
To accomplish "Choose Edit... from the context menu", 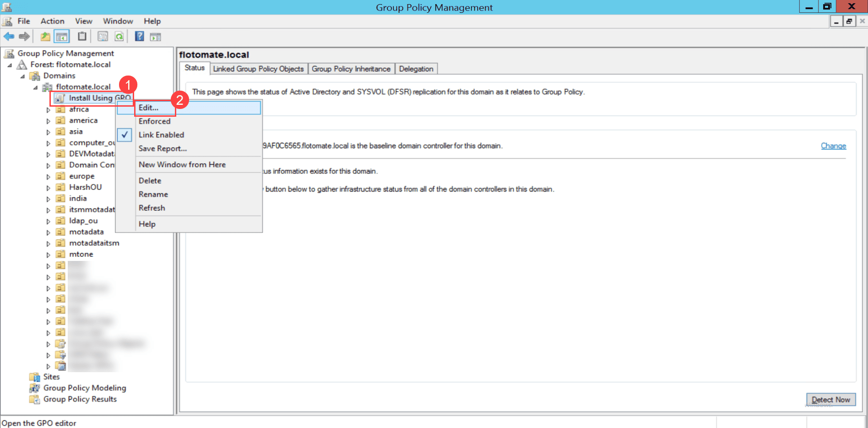I will pyautogui.click(x=148, y=108).
